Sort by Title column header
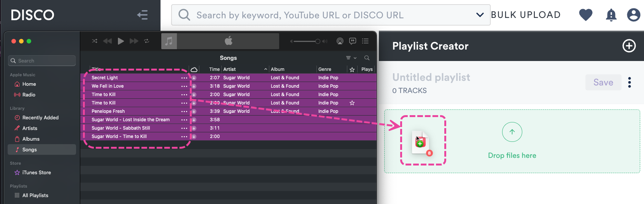Screen dimensions: 644x204 (x=97, y=69)
